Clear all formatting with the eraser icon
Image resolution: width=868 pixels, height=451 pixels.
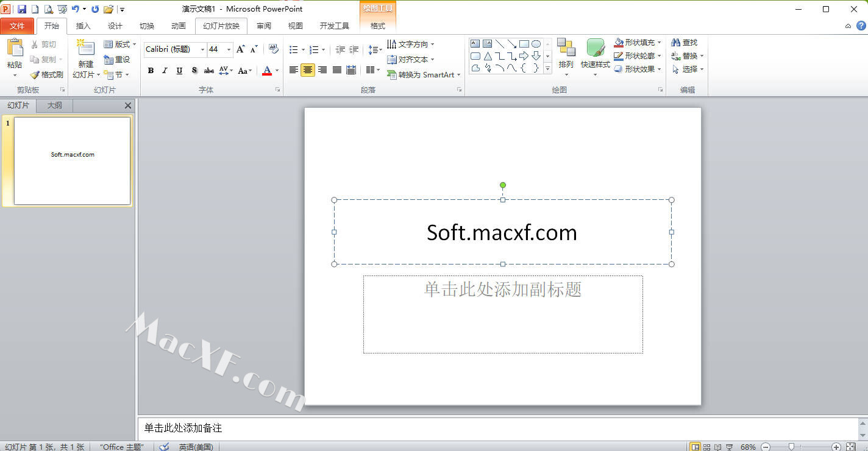(x=274, y=49)
